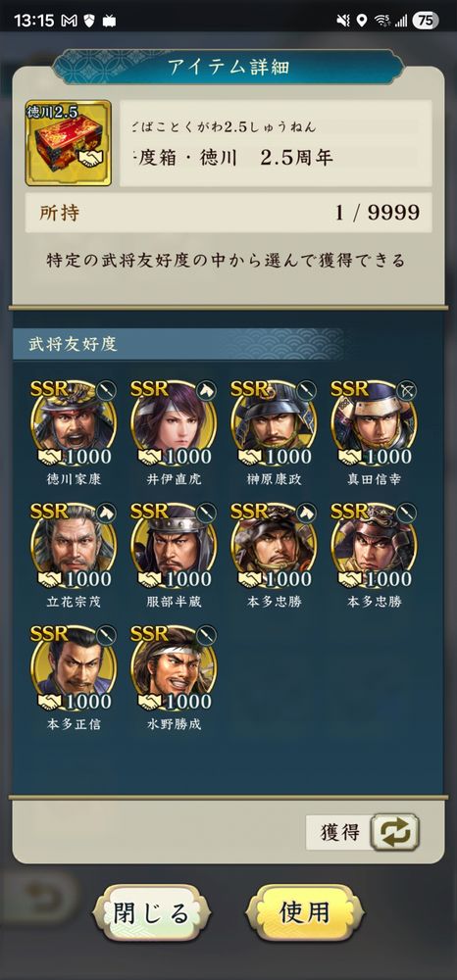Viewport: 457px width, 980px height.
Task: Tap the battery indicator showing 75
Action: pyautogui.click(x=425, y=21)
